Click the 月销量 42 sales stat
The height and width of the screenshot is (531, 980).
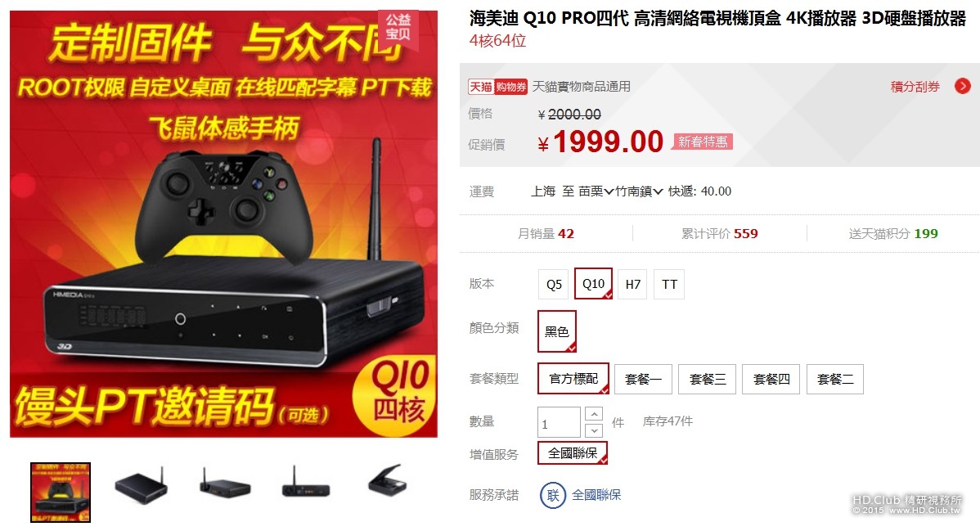coord(546,233)
